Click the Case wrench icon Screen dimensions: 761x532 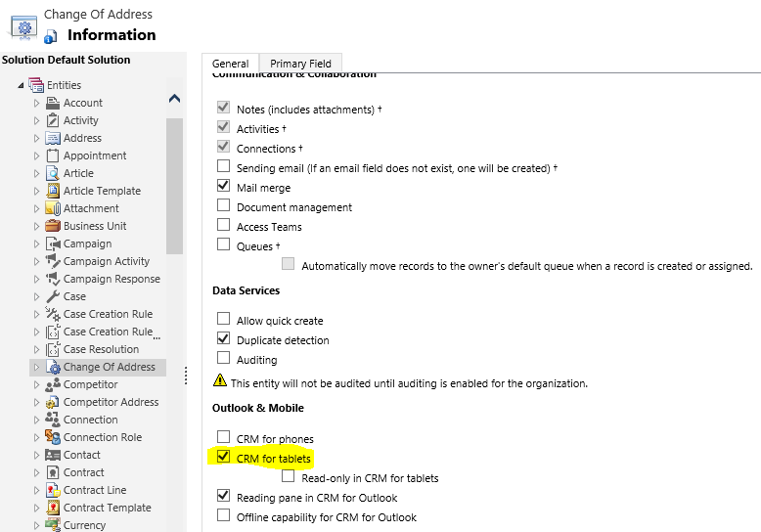point(53,296)
